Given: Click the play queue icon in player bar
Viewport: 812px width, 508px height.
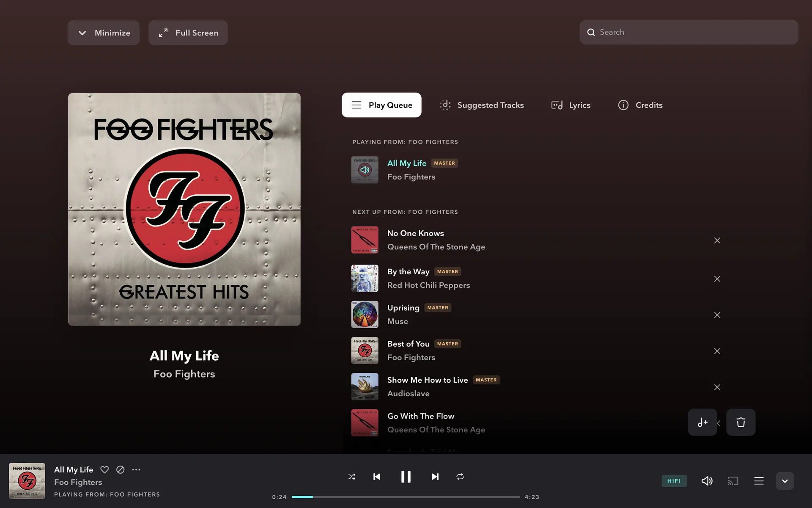Looking at the screenshot, I should pos(759,481).
